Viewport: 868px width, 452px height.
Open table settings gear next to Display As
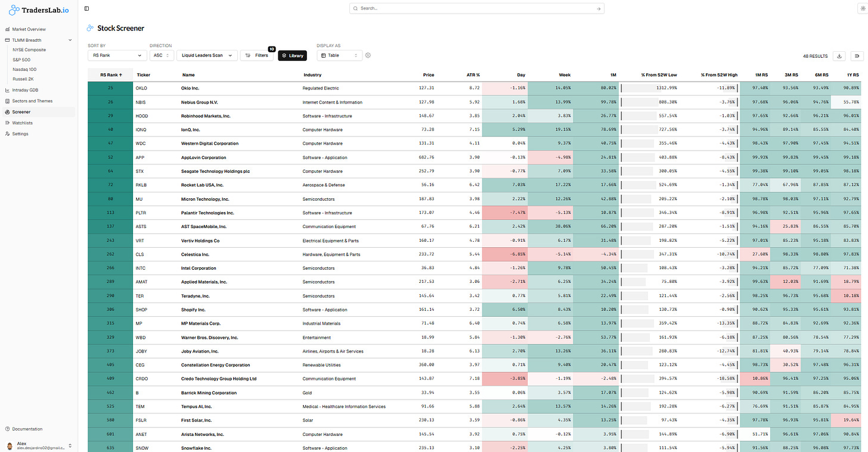(368, 55)
